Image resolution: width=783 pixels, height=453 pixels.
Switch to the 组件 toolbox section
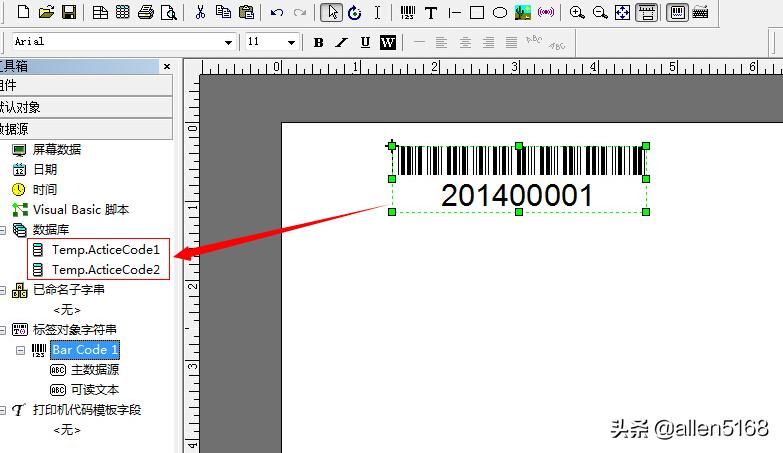86,85
